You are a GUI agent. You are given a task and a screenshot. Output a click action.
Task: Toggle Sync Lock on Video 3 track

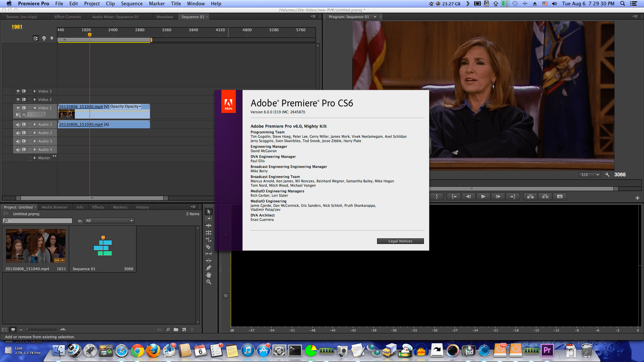[24, 91]
